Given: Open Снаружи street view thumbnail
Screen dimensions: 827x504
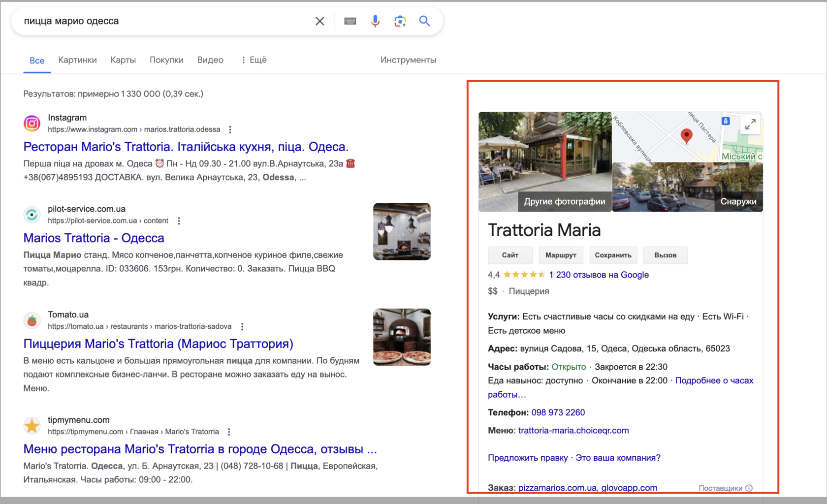Looking at the screenshot, I should [x=688, y=188].
